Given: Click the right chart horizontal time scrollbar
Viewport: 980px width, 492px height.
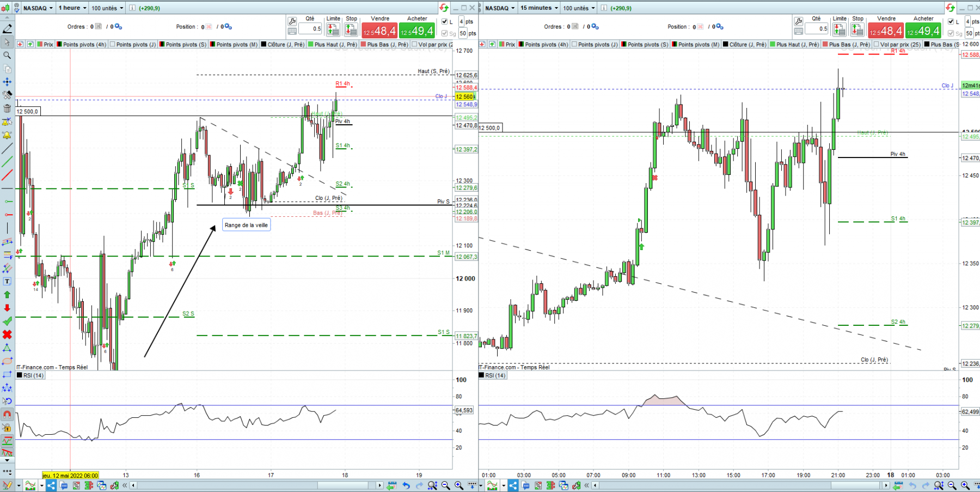Looking at the screenshot, I should pos(740,485).
